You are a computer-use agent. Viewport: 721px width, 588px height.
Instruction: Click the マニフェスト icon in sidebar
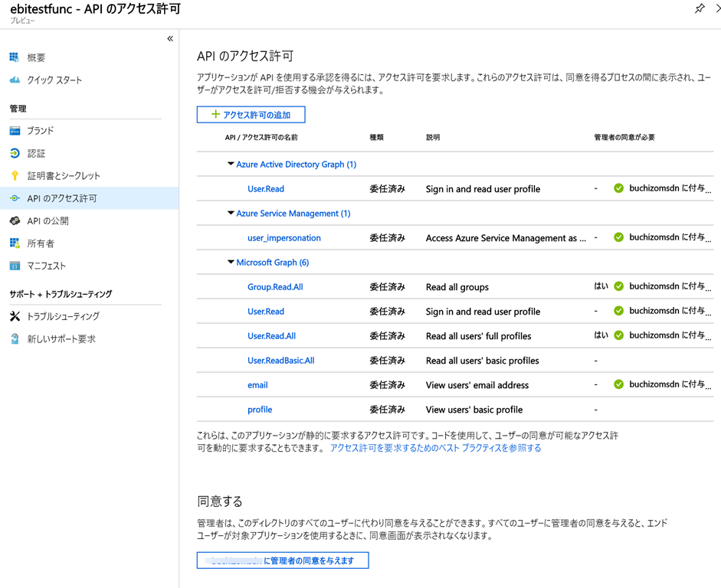point(15,266)
